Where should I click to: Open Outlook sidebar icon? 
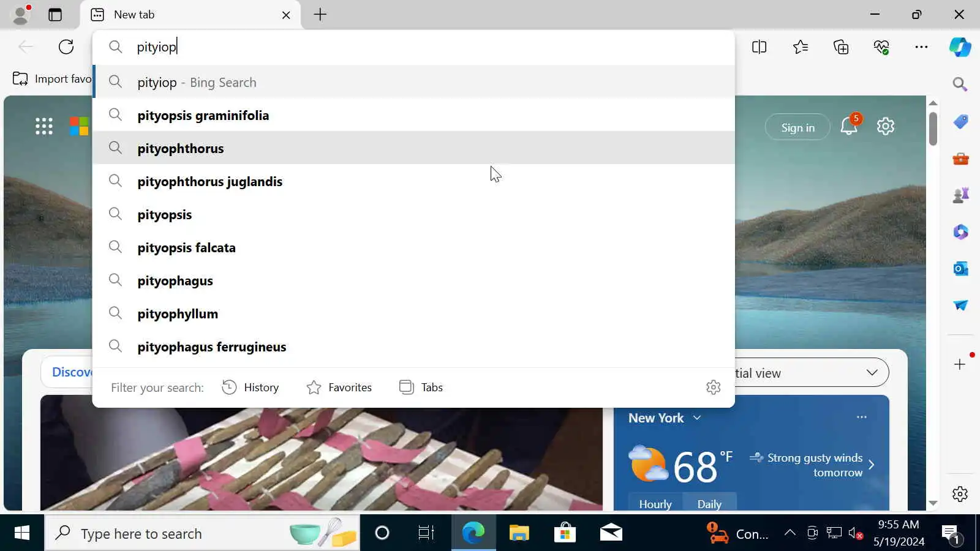[960, 269]
